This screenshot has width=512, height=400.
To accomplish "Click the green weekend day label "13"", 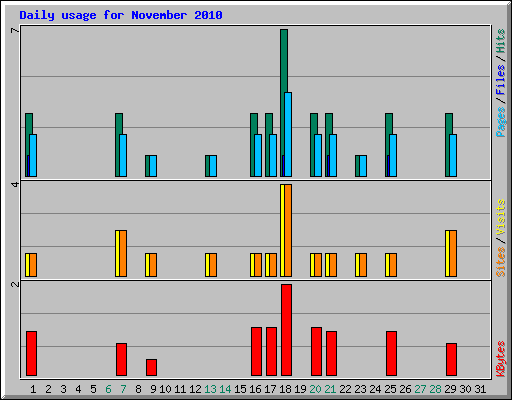I will coord(210,389).
